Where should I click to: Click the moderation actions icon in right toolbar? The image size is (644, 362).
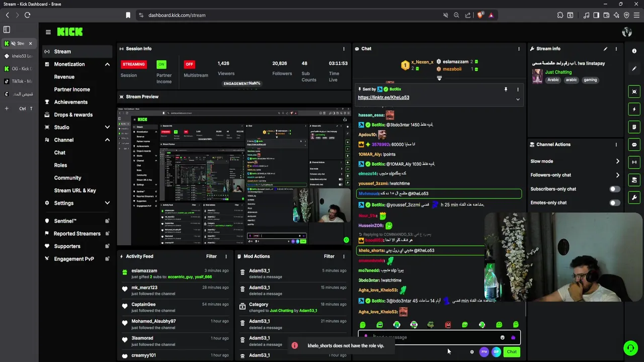(634, 179)
